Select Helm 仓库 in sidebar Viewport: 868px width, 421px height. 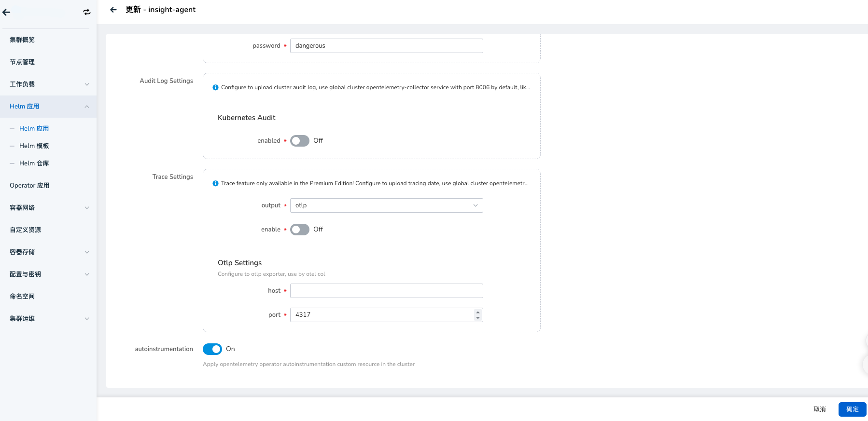click(34, 163)
